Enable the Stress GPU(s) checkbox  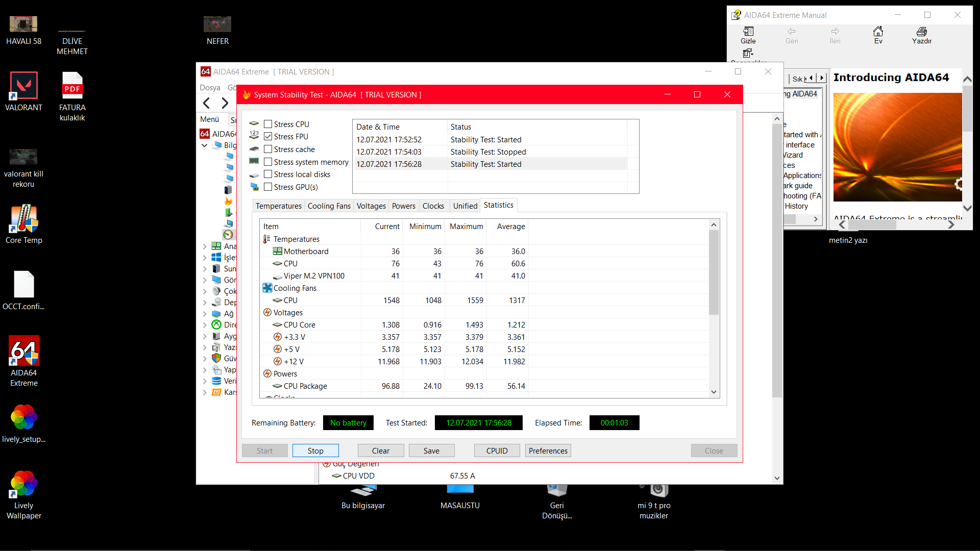(268, 187)
